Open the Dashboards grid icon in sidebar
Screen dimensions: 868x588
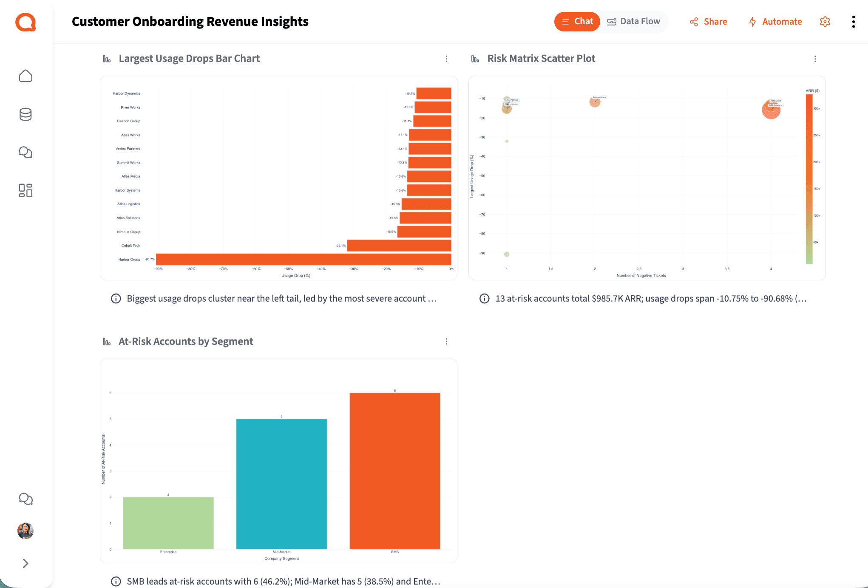tap(26, 191)
